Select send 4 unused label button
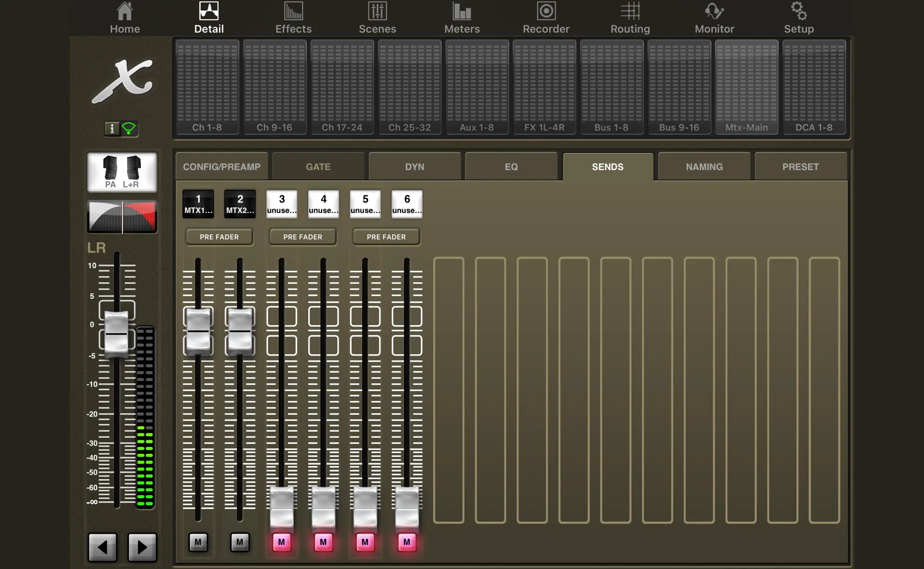The width and height of the screenshot is (924, 569). (323, 204)
